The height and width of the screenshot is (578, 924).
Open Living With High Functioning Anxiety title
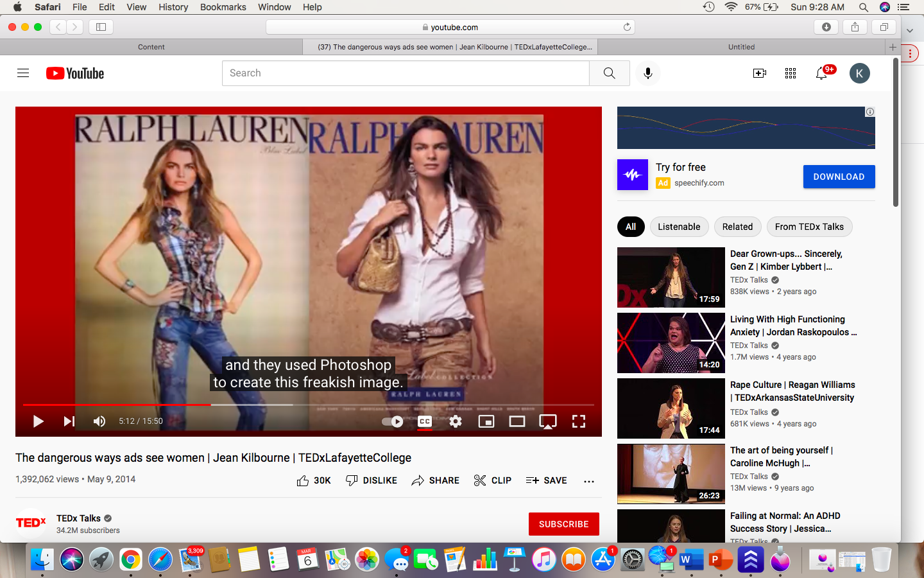(794, 326)
